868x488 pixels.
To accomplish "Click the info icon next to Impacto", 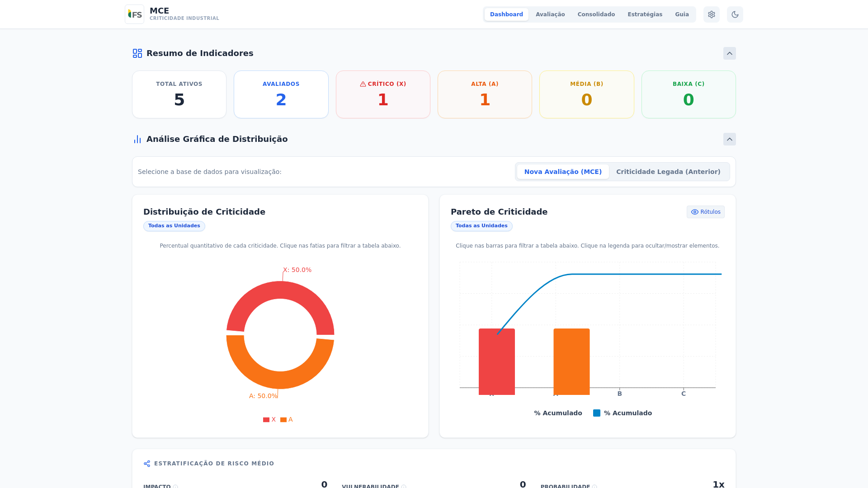I will tap(175, 487).
